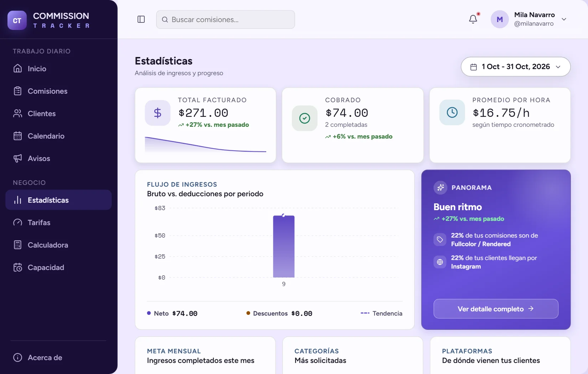Click the Categorías card heading

click(x=316, y=351)
